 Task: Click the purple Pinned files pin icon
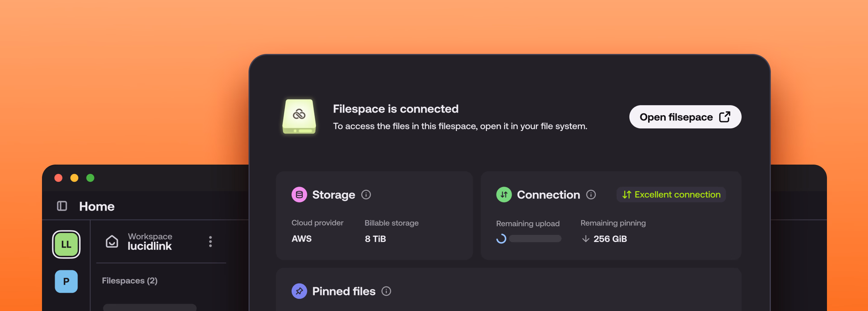pos(299,291)
